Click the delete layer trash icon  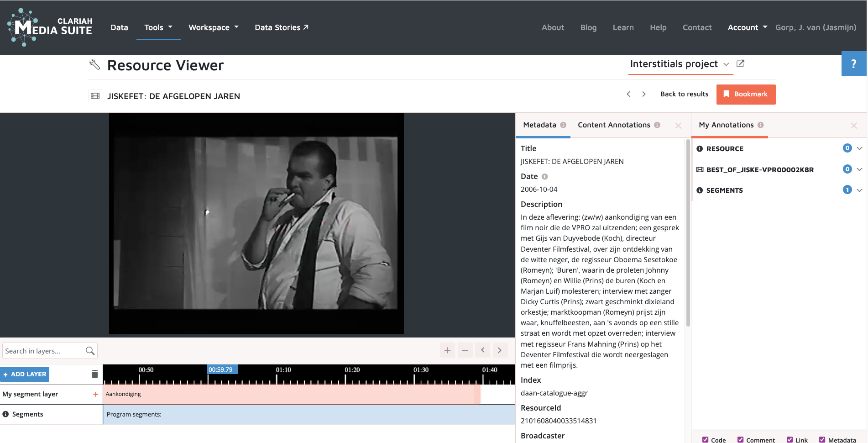[x=95, y=374]
